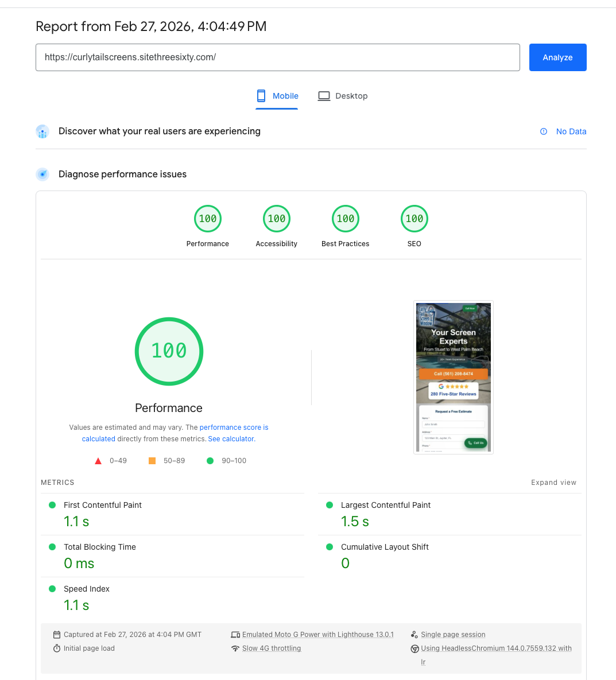Click the website screenshot thumbnail
616x680 pixels.
coord(453,377)
